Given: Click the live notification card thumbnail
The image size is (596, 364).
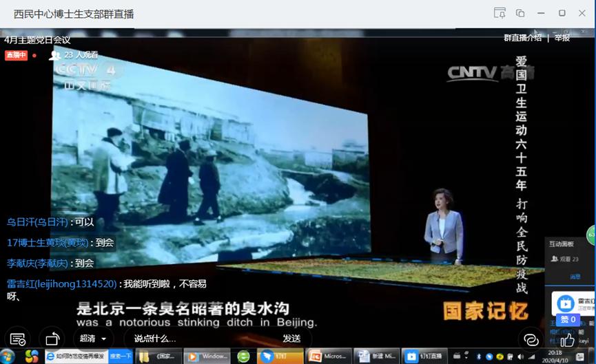Looking at the screenshot, I should tap(565, 303).
